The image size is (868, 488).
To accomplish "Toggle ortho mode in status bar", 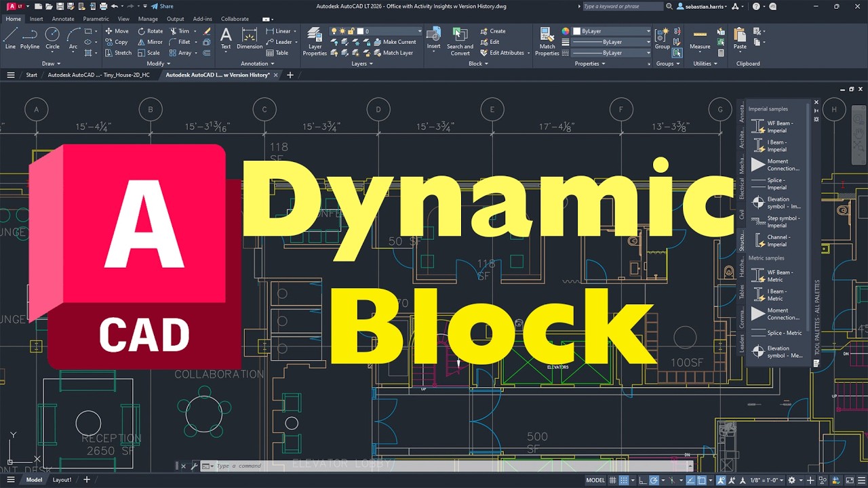I will 643,481.
